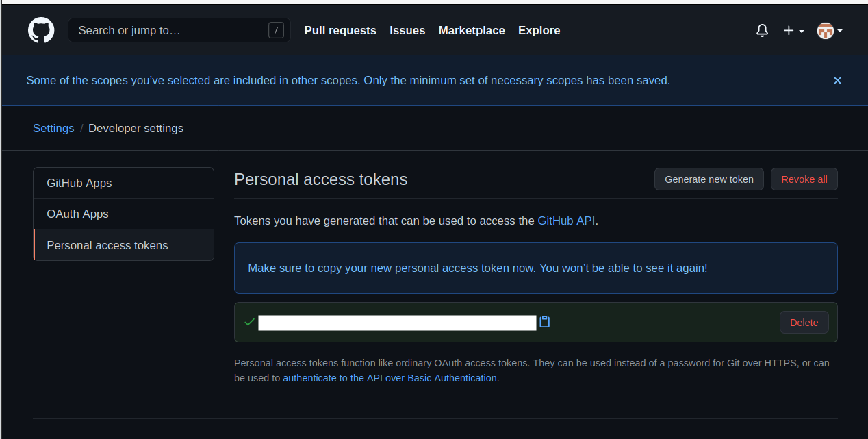Go to Issues in top navigation
Viewport: 868px width, 439px height.
tap(407, 31)
